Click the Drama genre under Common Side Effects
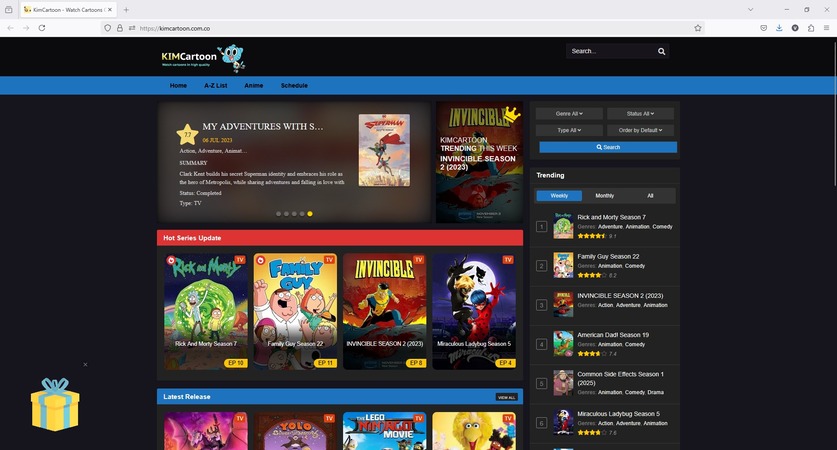837x450 pixels. 656,392
